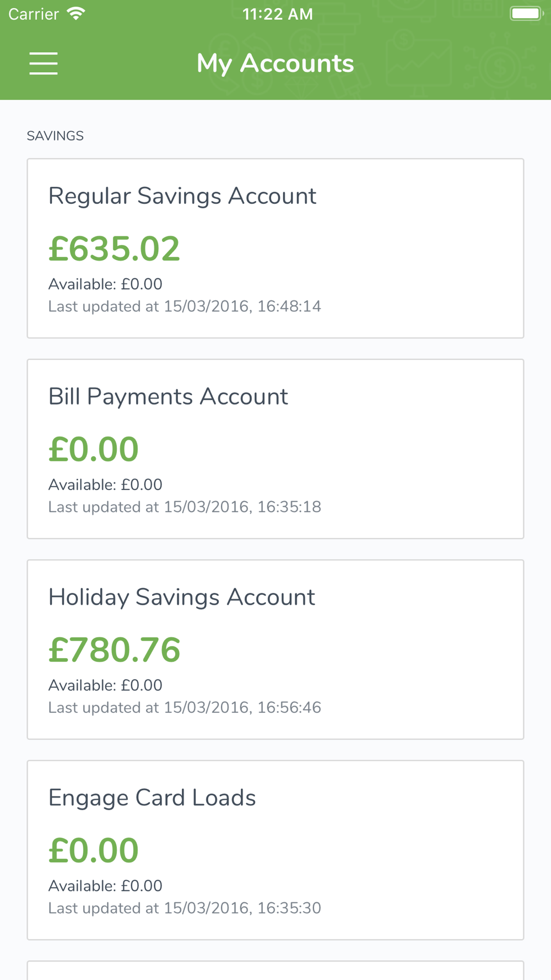Tap the Carrier label in status bar
Image resolution: width=551 pixels, height=980 pixels.
tap(34, 14)
